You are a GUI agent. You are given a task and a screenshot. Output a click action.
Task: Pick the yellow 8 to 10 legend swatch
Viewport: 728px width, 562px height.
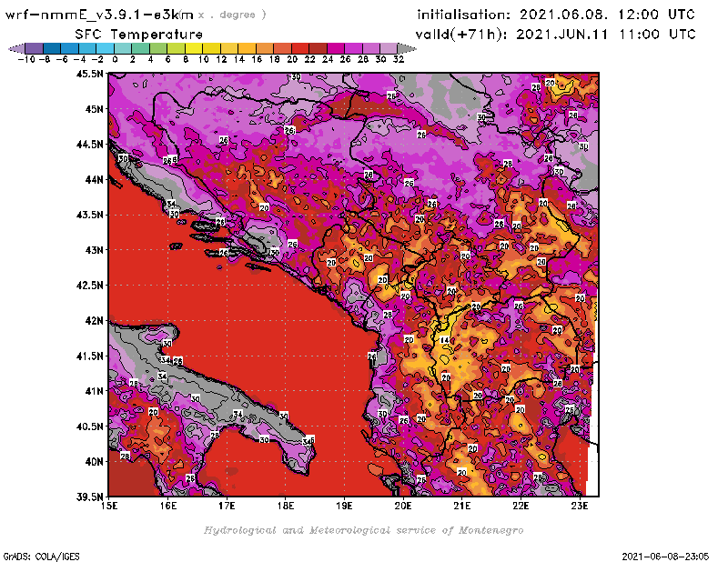coord(194,48)
